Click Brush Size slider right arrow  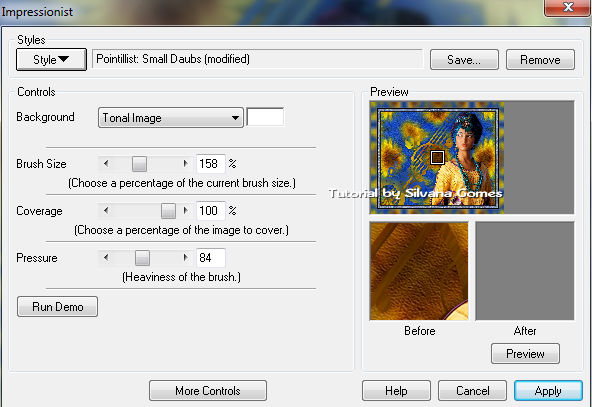pos(185,164)
